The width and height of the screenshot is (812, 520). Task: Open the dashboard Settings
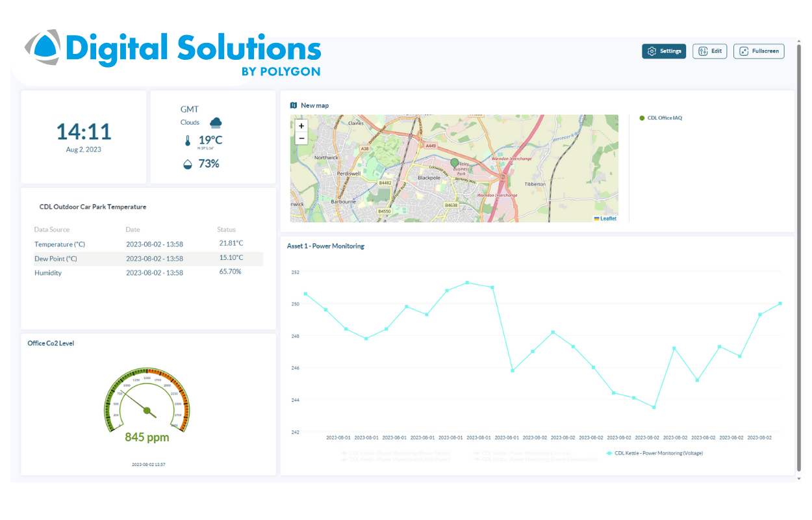(x=664, y=51)
